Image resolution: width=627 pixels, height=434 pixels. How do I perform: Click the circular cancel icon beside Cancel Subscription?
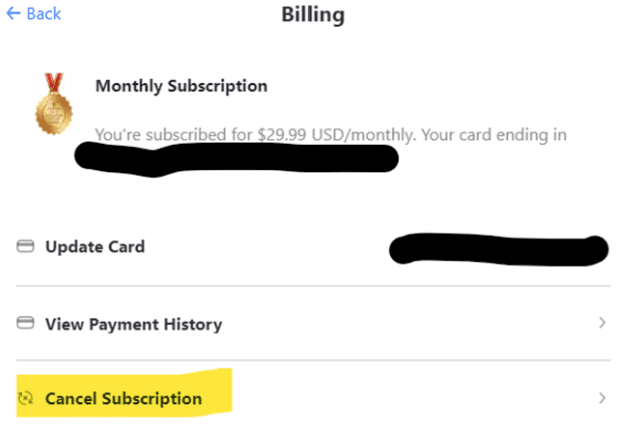26,398
